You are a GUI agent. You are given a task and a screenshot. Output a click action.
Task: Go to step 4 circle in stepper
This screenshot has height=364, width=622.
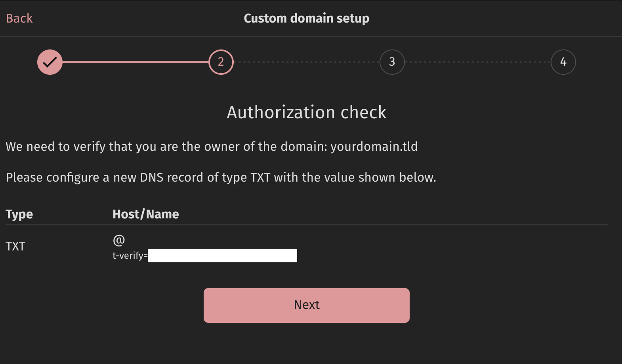563,62
